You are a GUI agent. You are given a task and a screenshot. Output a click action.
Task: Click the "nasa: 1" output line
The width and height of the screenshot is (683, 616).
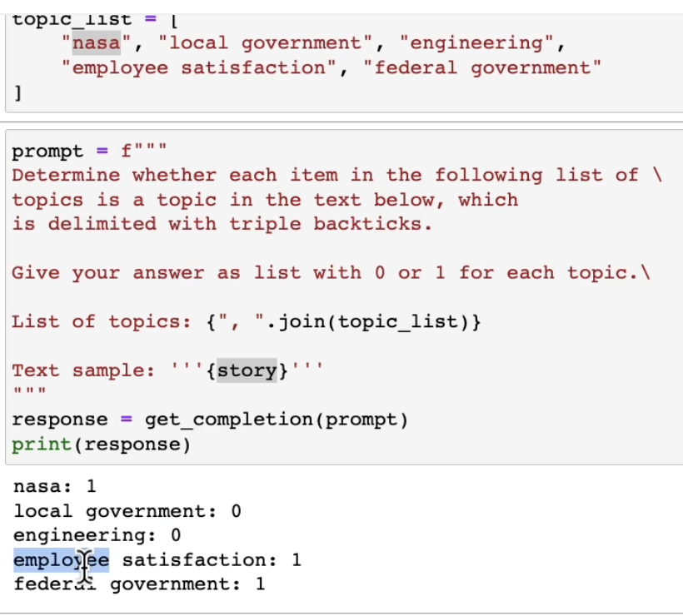[55, 486]
